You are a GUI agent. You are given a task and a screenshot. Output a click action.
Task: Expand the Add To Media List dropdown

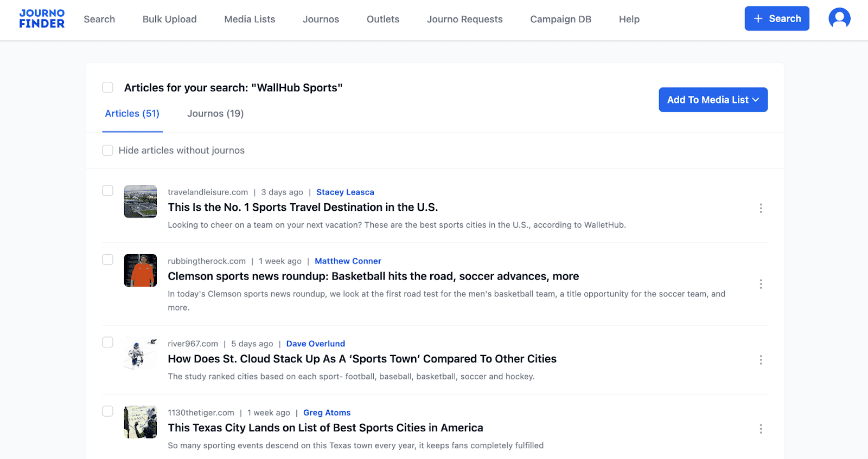(712, 100)
